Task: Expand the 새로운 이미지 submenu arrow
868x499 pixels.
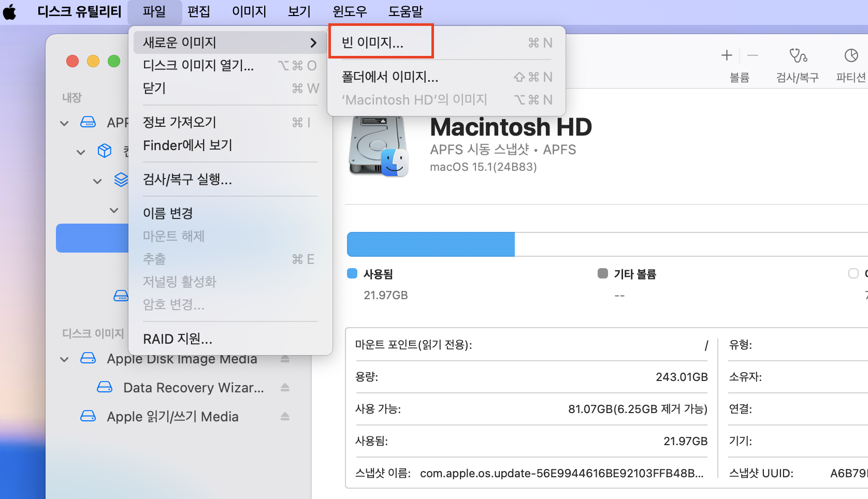Action: coord(313,42)
